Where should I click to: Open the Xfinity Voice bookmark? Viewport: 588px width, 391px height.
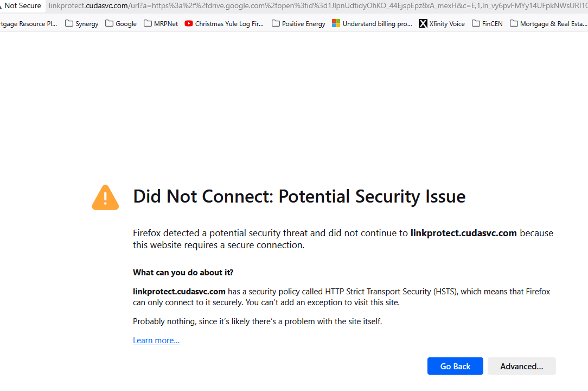[442, 23]
